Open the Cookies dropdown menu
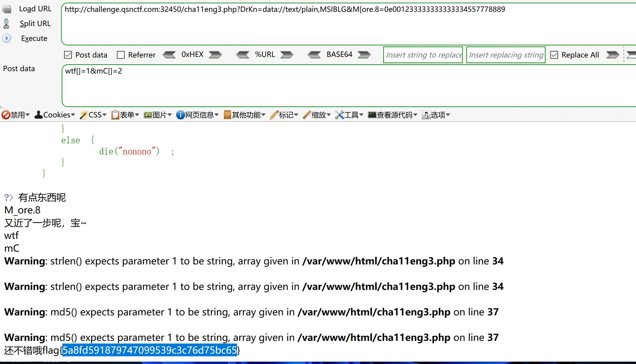 (55, 115)
